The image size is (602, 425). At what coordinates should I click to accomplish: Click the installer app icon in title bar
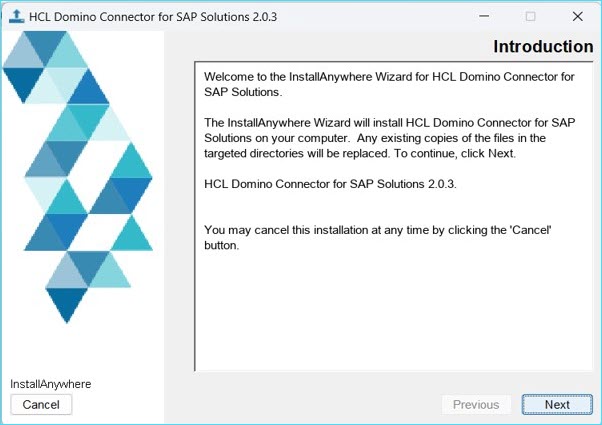pyautogui.click(x=15, y=16)
